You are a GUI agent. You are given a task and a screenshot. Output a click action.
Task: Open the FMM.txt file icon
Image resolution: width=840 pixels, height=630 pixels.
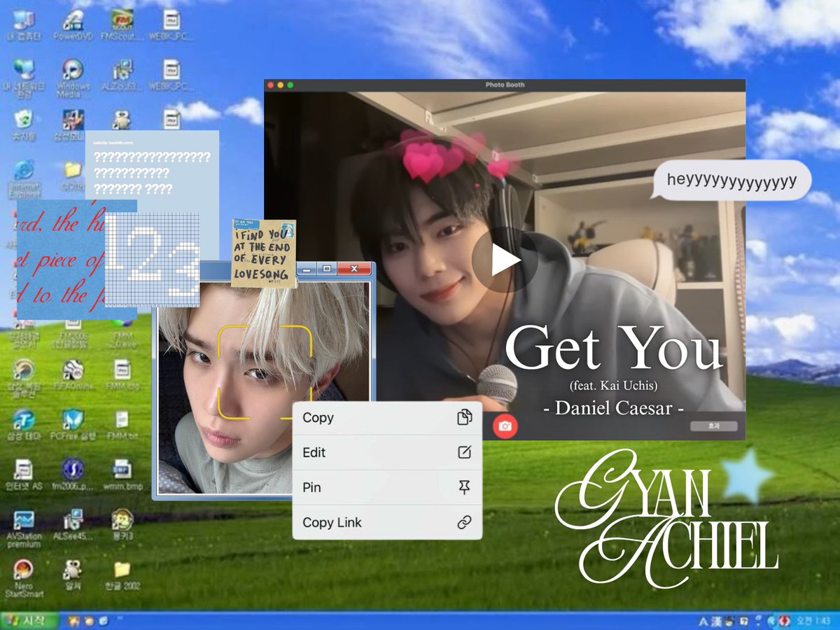point(122,426)
